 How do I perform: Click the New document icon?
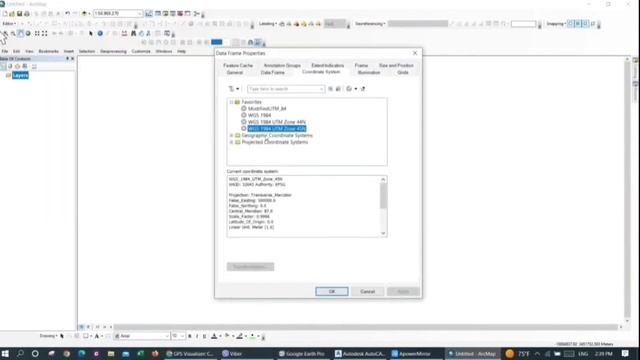[4, 14]
